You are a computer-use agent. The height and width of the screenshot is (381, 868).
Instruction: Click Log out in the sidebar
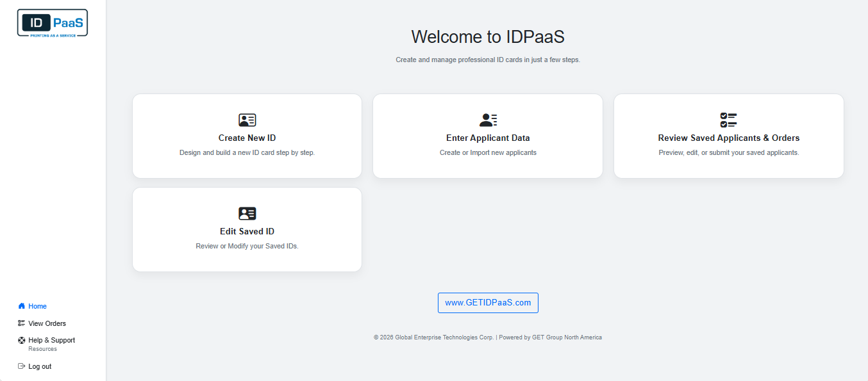pos(40,366)
